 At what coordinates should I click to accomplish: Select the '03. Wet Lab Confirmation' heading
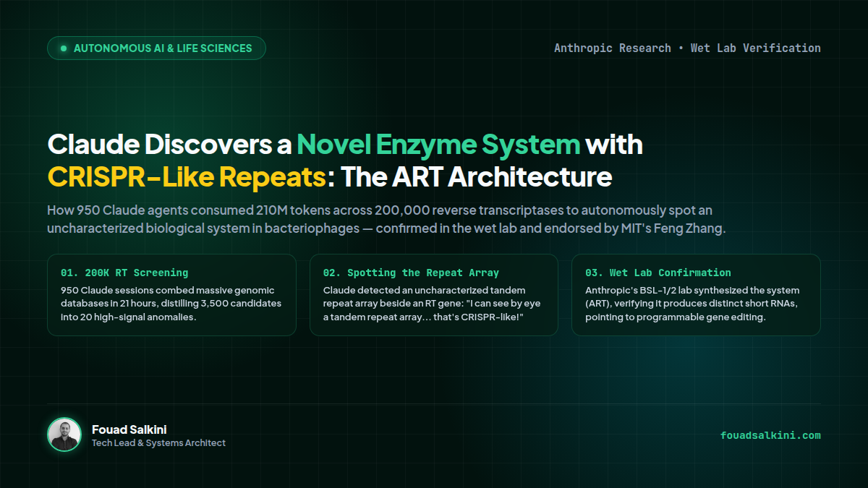click(x=658, y=273)
